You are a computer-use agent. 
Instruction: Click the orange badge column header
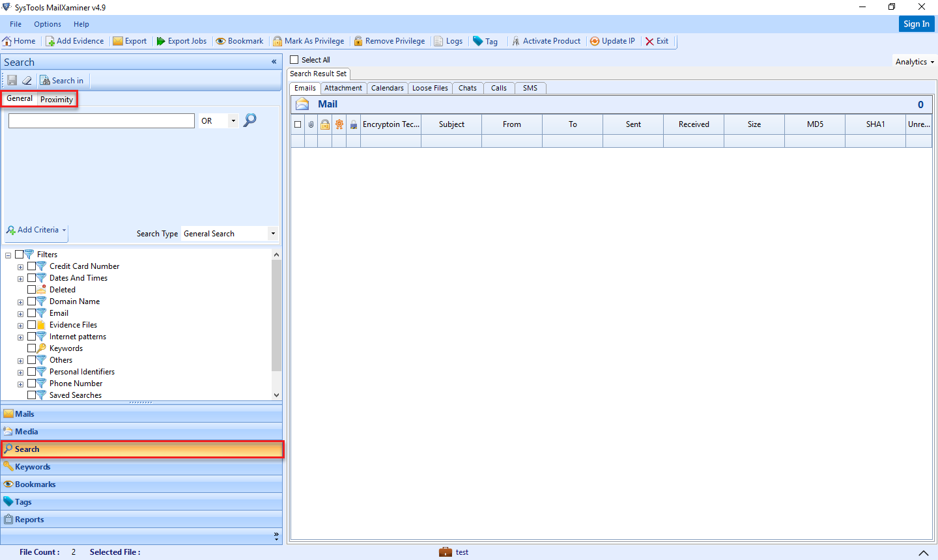point(339,124)
